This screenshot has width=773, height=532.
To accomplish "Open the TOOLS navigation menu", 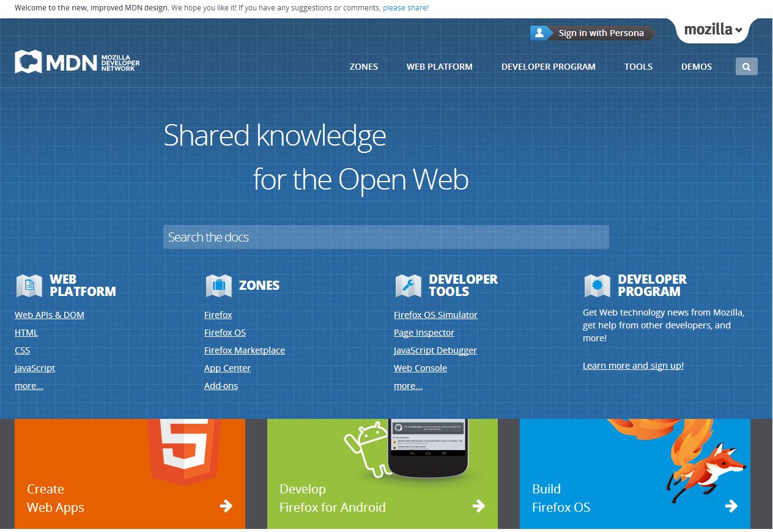I will pyautogui.click(x=638, y=67).
